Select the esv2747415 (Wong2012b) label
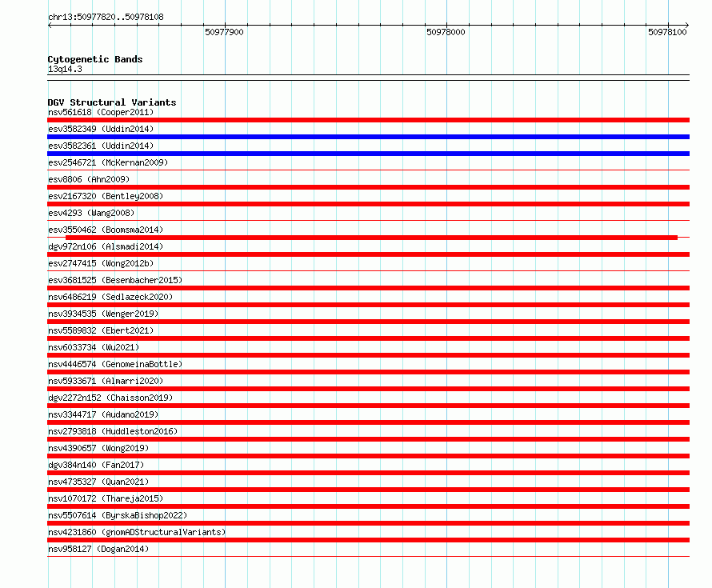The height and width of the screenshot is (588, 712). click(101, 263)
